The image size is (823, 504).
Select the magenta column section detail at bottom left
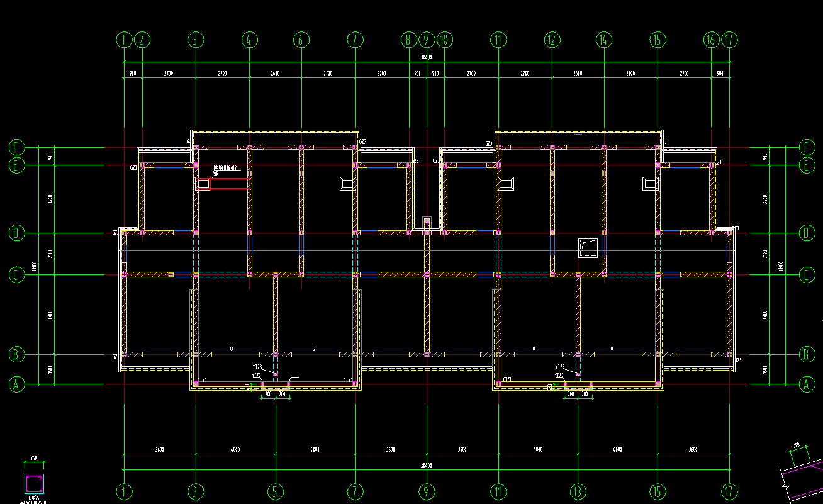pyautogui.click(x=34, y=484)
